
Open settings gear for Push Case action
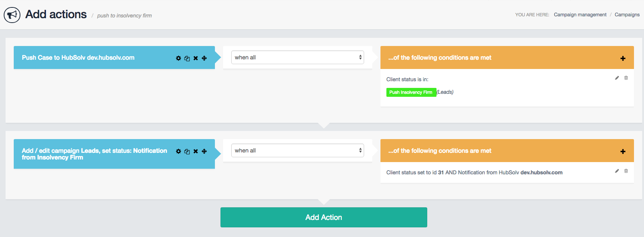(179, 58)
